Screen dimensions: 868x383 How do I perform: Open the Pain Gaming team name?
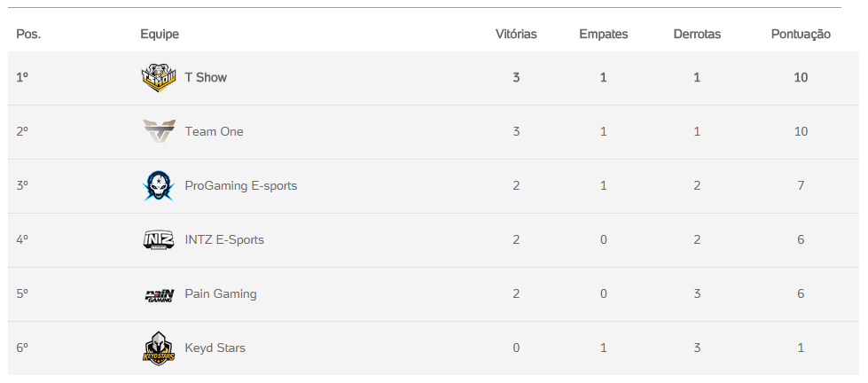tap(221, 294)
